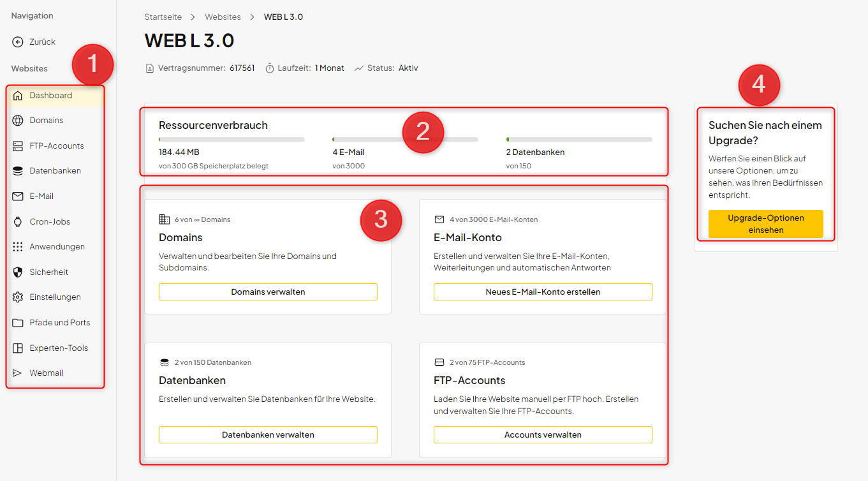Click the Datenbanken stack icon in sidebar
The width and height of the screenshot is (868, 481).
pyautogui.click(x=18, y=171)
